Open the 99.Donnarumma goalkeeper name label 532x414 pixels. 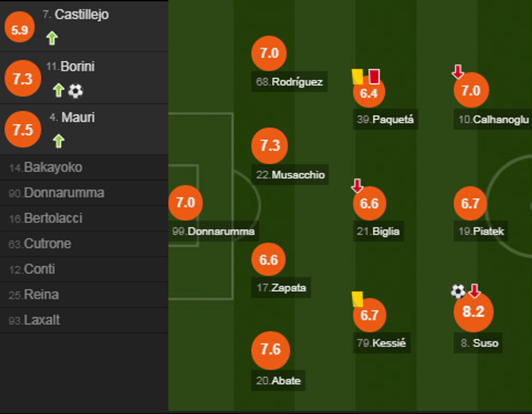213,231
